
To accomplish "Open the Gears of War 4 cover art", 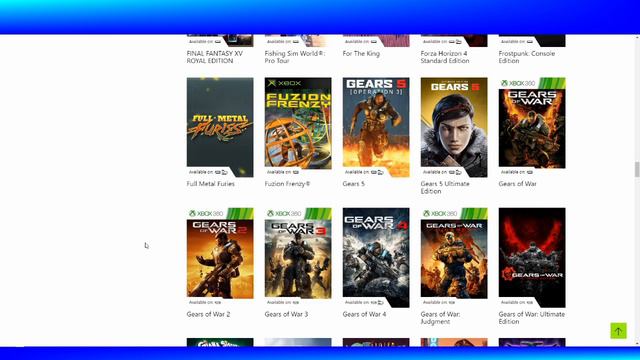I will pyautogui.click(x=376, y=257).
